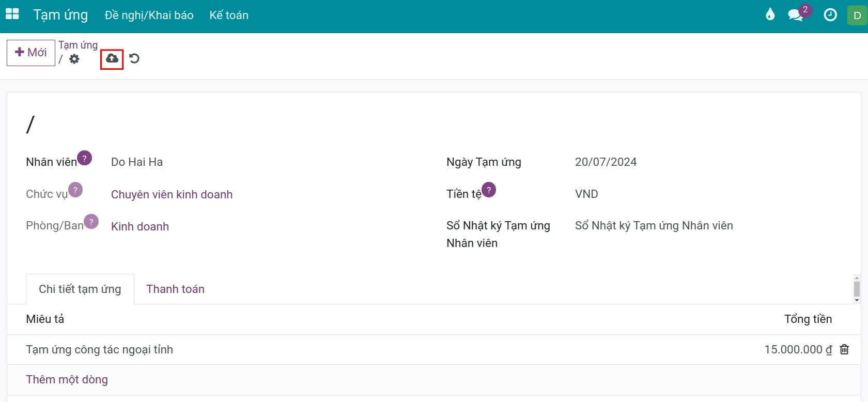Open Chuyên viên kinh doanh job link
Screen dimensions: 868x402
pos(172,194)
